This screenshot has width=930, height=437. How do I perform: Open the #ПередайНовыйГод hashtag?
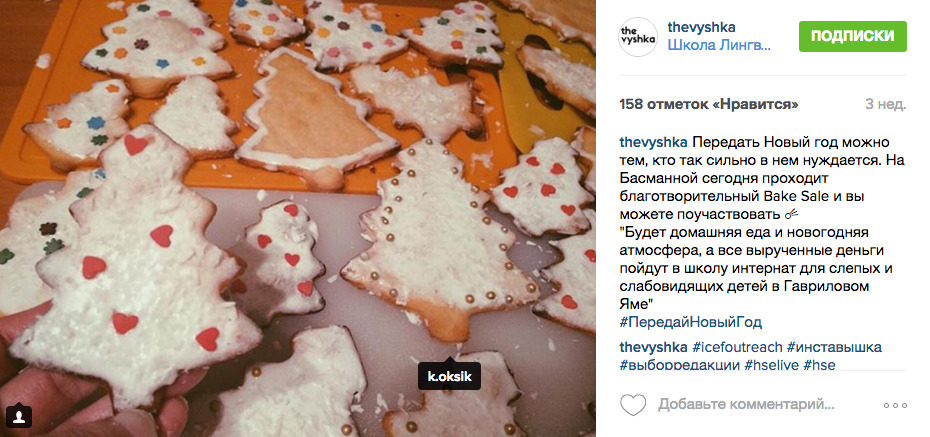click(x=691, y=322)
